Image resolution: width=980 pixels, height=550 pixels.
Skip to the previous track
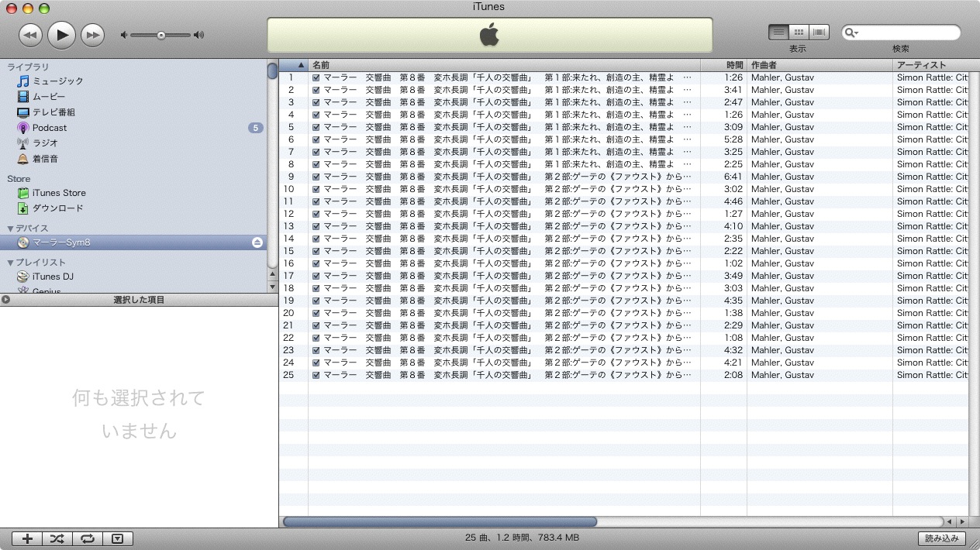coord(30,34)
